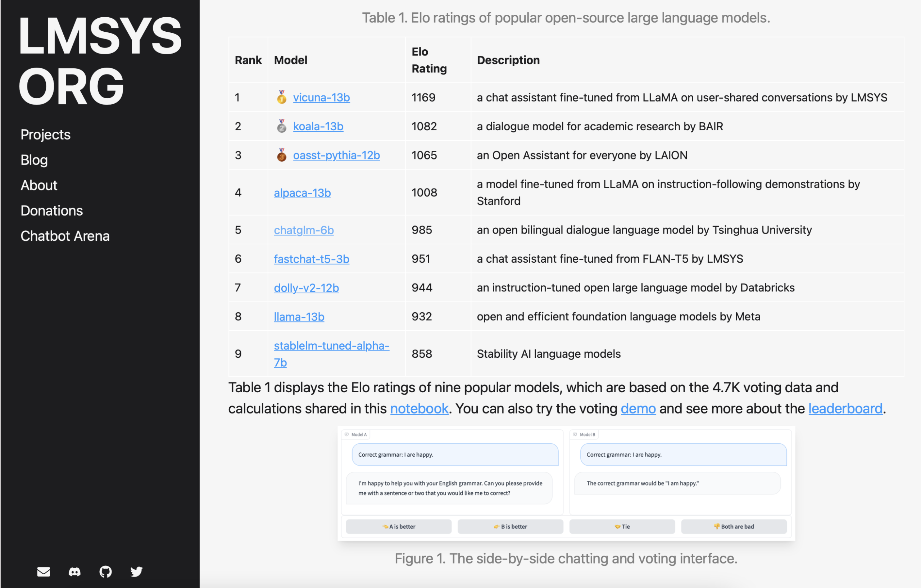The image size is (921, 588).
Task: Open the notebook hyperlink
Action: click(x=419, y=408)
